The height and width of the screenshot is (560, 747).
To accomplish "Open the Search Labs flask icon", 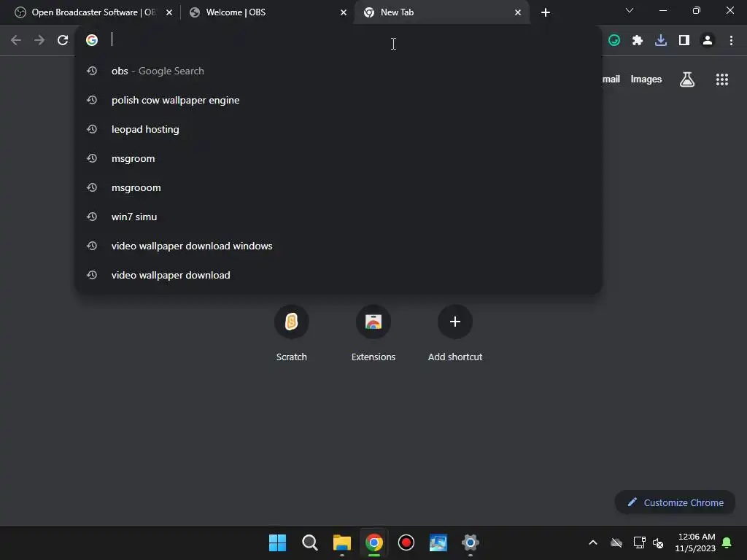I will [x=686, y=79].
